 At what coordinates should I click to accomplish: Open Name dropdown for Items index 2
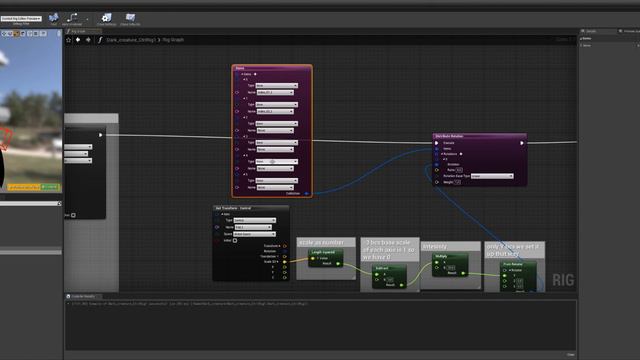pos(275,131)
